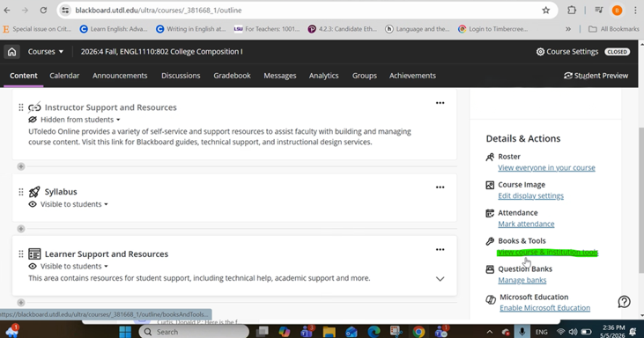The width and height of the screenshot is (644, 338).
Task: Open Windows Start menu
Action: click(125, 332)
